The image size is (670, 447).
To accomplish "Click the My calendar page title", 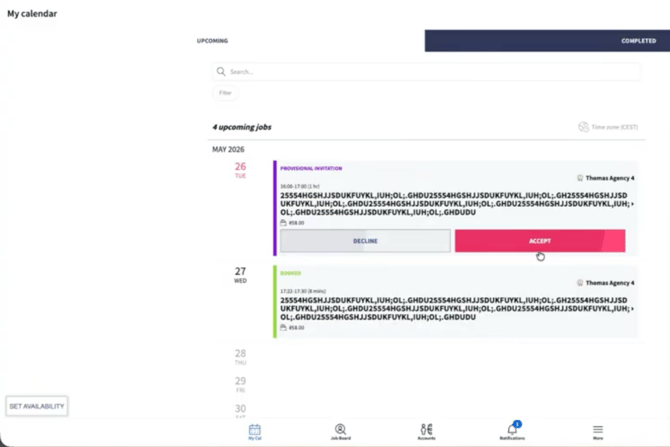I will 32,14.
